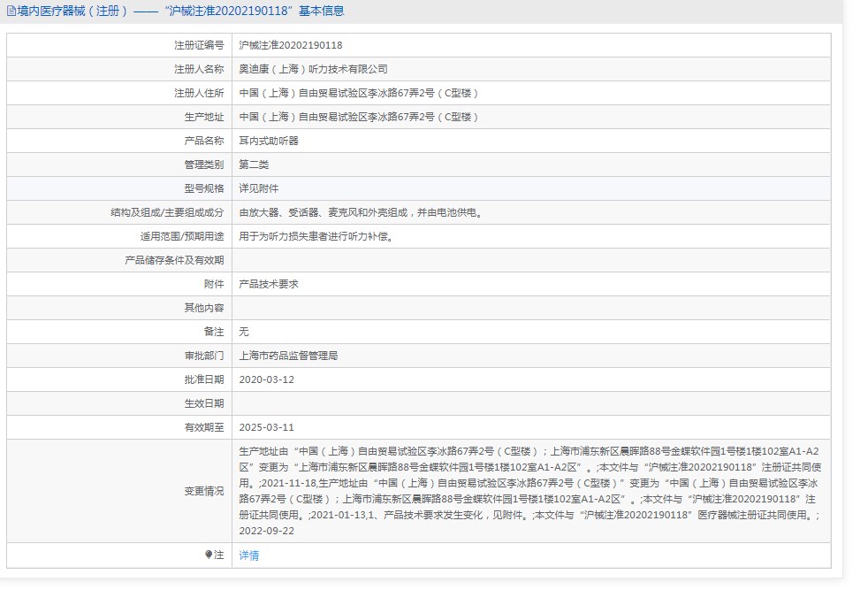The image size is (868, 590).
Task: Click the 适用范围/预期用途 label
Action: tap(181, 236)
